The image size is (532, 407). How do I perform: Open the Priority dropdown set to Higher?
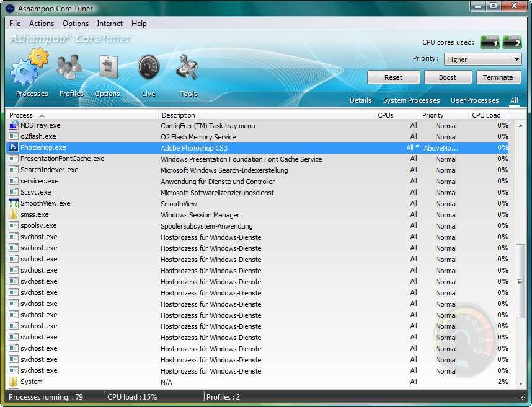coord(483,59)
